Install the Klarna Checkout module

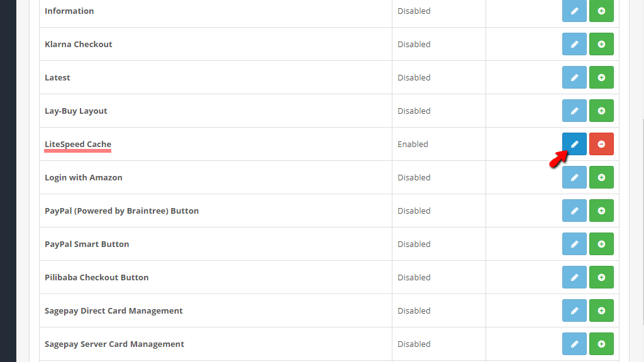[601, 44]
